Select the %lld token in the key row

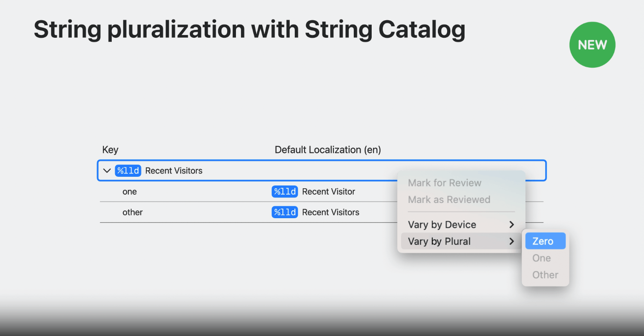[128, 171]
